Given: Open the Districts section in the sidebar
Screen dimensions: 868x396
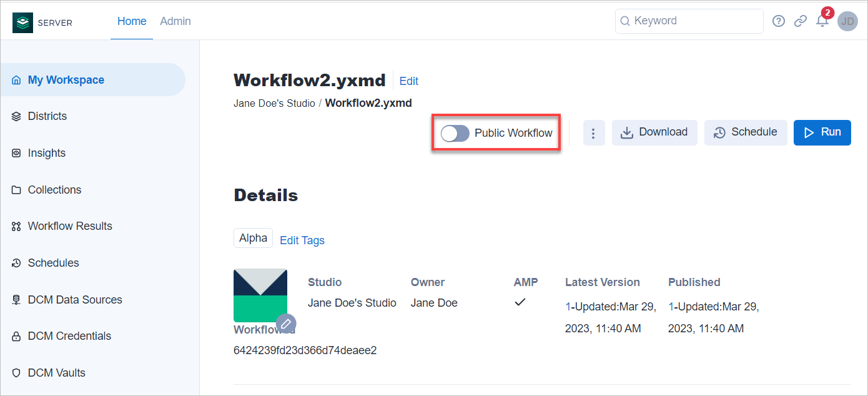Looking at the screenshot, I should [47, 116].
